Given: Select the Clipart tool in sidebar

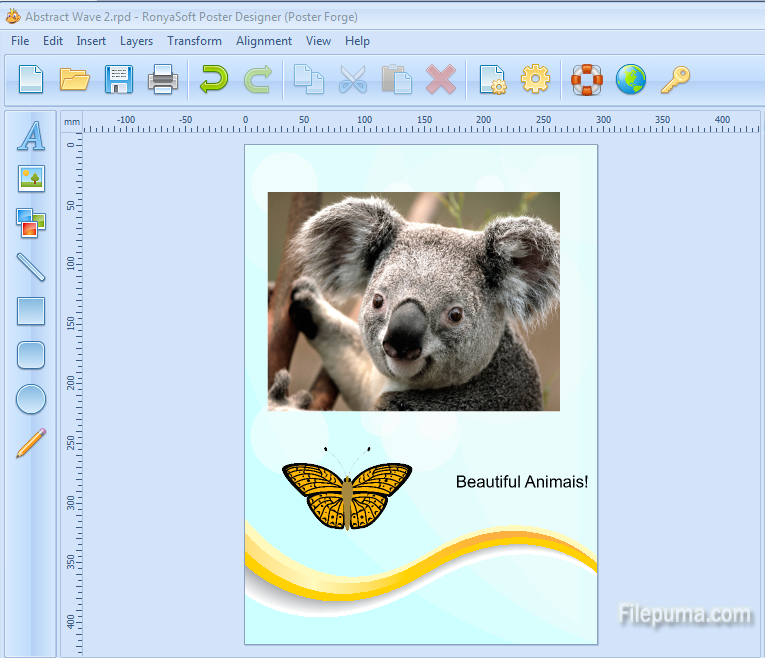Looking at the screenshot, I should point(32,222).
